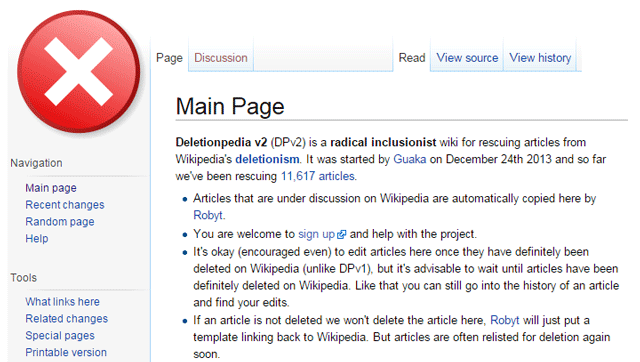Click the external link icon next to sign up
Viewport: 640px width, 362px height.
(x=341, y=234)
